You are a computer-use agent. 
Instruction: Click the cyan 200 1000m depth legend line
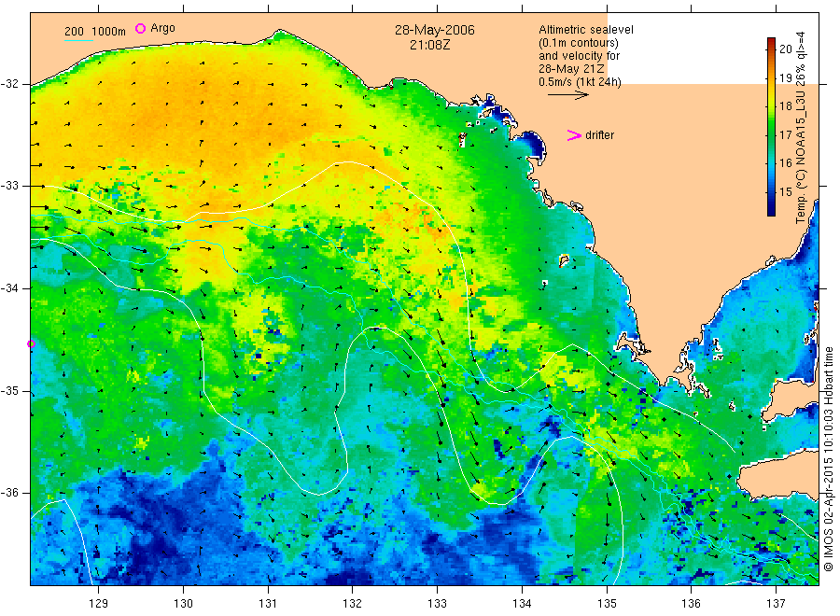(x=78, y=40)
